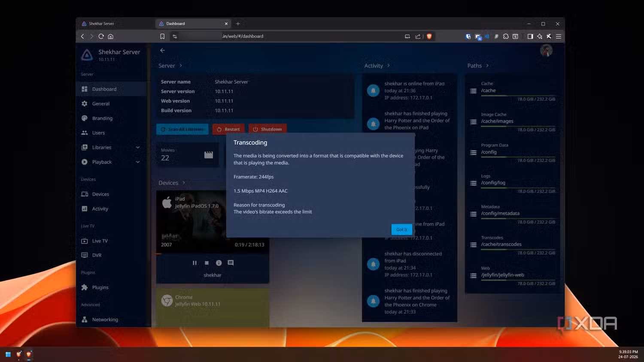Click the /cache/transcodes path list icon
Image resolution: width=644 pixels, height=362 pixels.
(473, 245)
